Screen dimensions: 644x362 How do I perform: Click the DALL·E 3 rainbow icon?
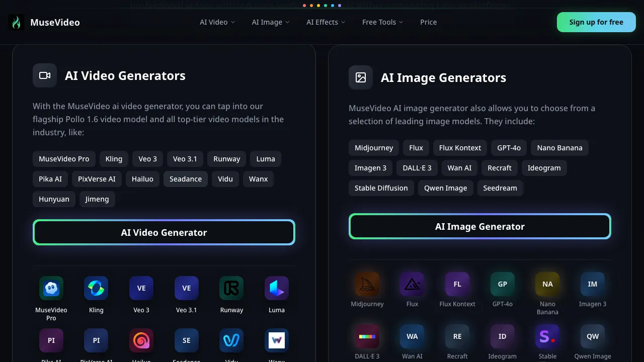click(x=367, y=336)
